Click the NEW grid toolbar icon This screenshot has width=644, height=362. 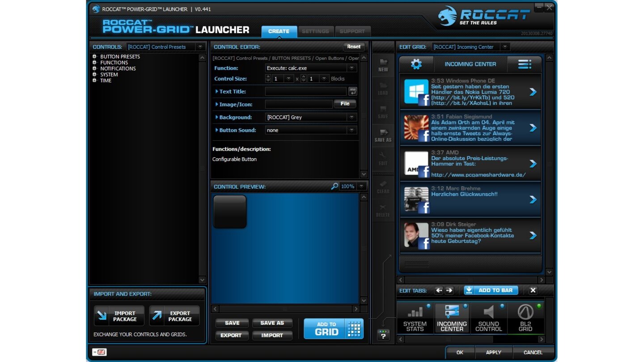(x=383, y=65)
